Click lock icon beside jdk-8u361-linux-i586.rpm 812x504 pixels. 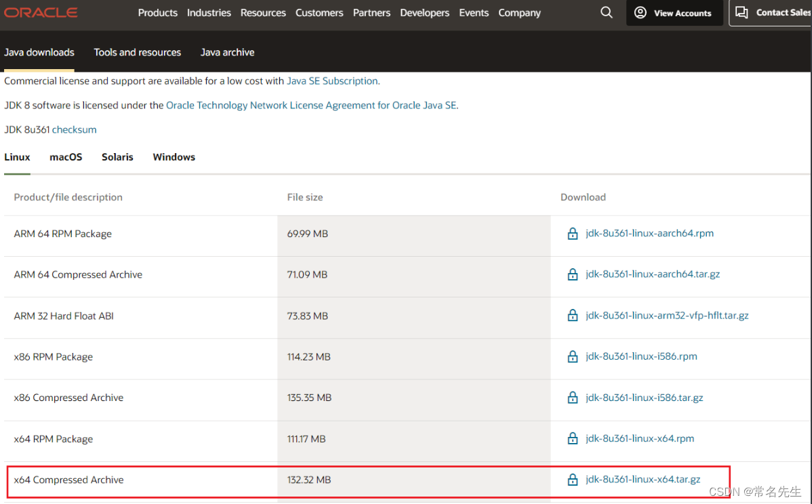(x=572, y=356)
